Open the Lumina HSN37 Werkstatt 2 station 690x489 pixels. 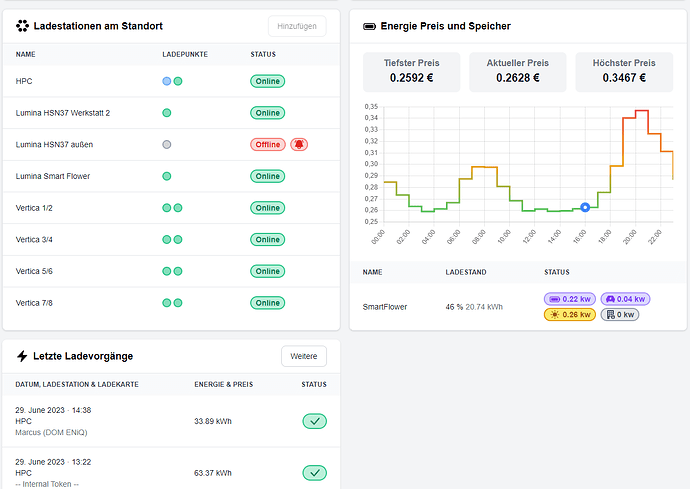pyautogui.click(x=171, y=113)
